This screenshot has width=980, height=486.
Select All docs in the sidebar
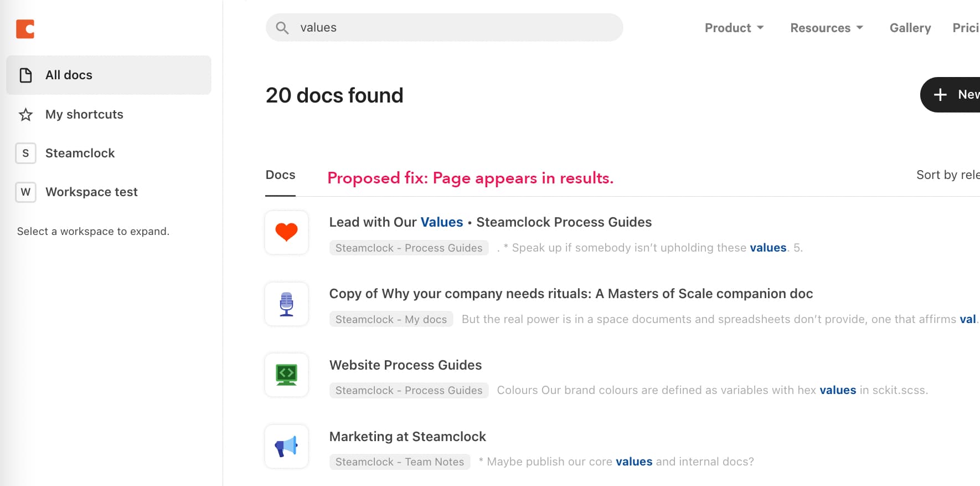coord(109,75)
